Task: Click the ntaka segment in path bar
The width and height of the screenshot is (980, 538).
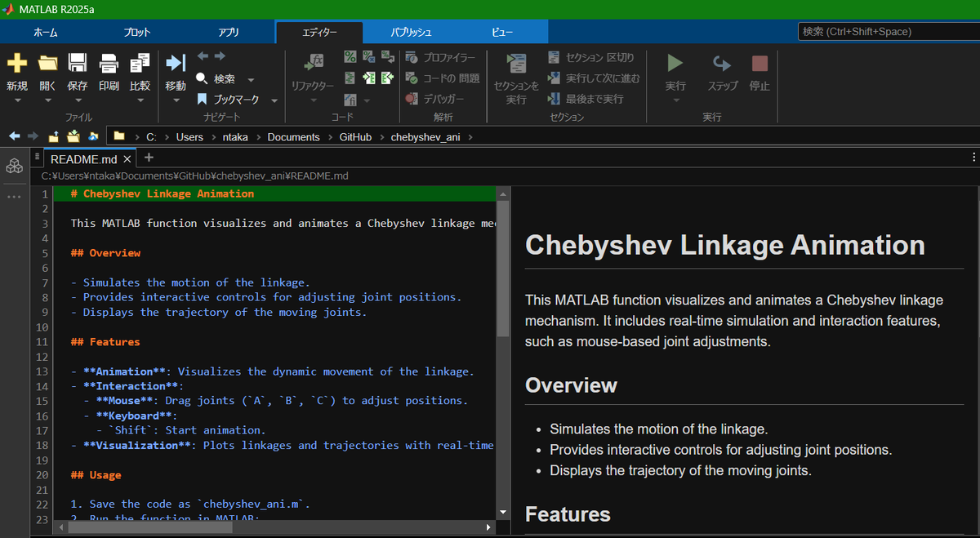Action: 236,137
